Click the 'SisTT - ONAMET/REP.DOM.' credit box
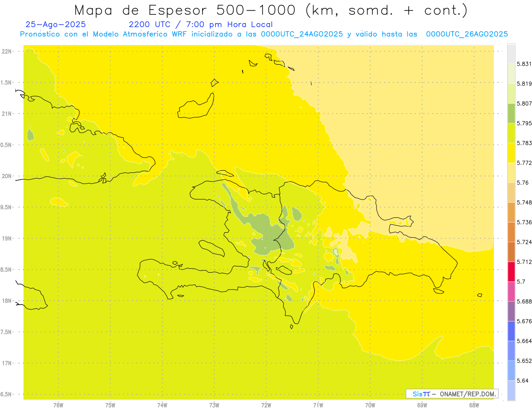The height and width of the screenshot is (411, 532). pyautogui.click(x=452, y=394)
